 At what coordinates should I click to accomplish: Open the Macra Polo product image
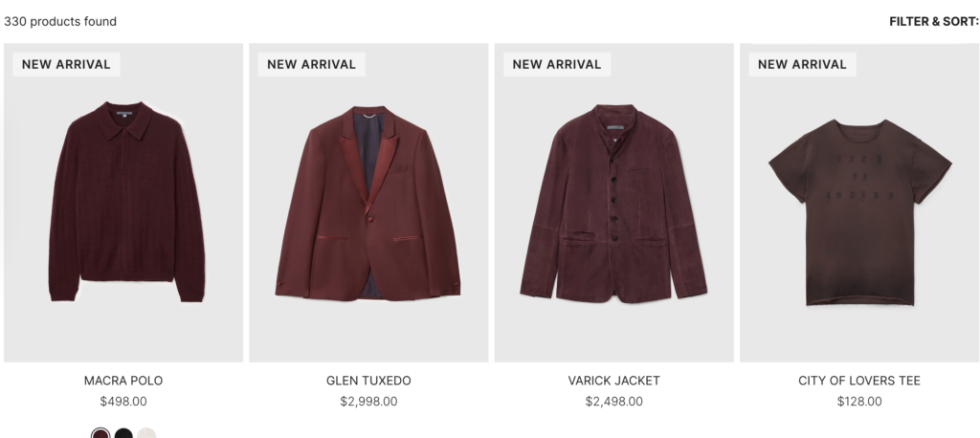123,203
